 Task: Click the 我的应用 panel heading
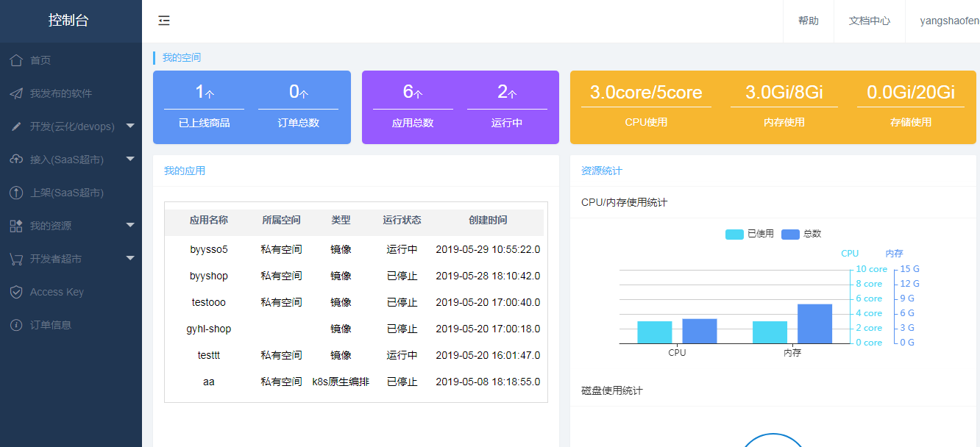click(x=185, y=171)
